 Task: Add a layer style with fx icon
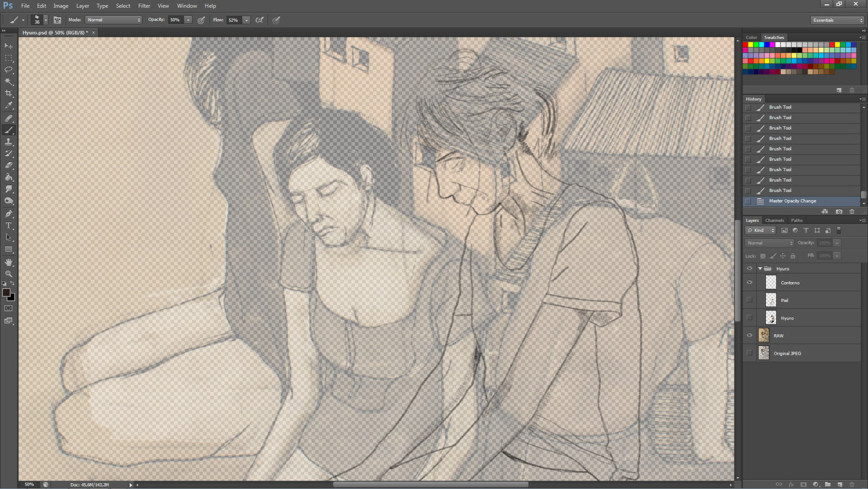point(792,484)
